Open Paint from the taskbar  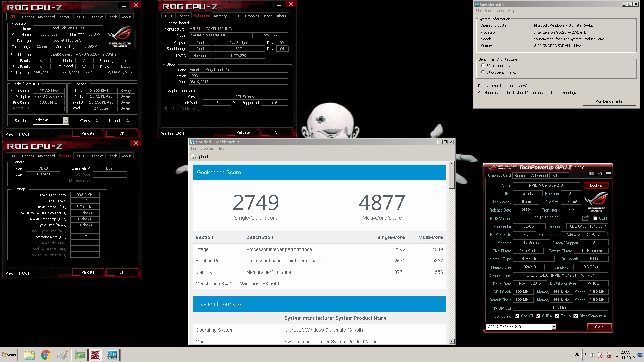(62, 355)
